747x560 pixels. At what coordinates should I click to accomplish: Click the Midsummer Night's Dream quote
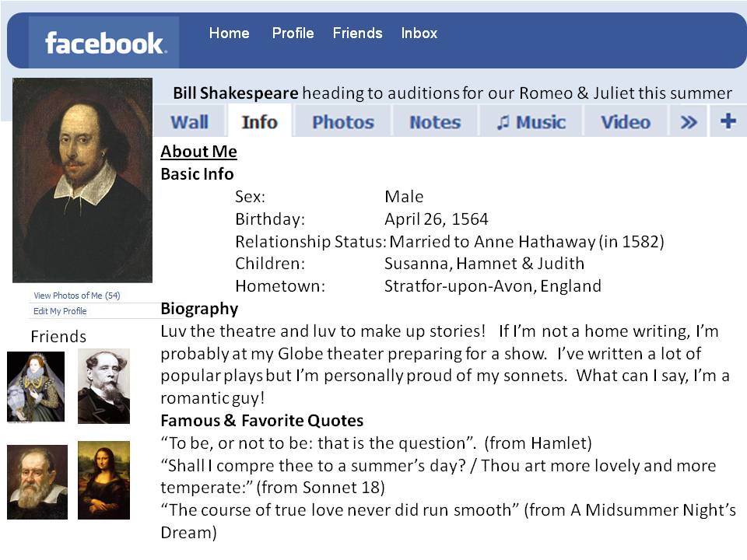click(448, 521)
